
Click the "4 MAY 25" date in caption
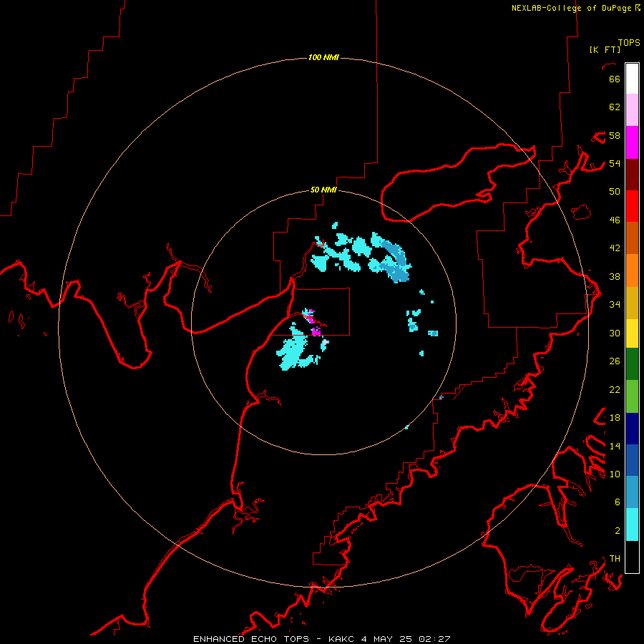386,639
